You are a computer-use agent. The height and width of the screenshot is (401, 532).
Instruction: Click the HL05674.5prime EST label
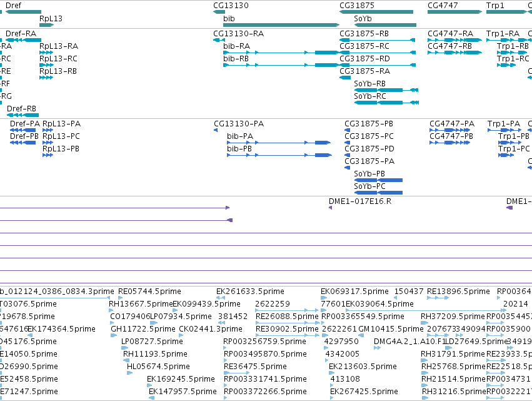[x=158, y=367]
